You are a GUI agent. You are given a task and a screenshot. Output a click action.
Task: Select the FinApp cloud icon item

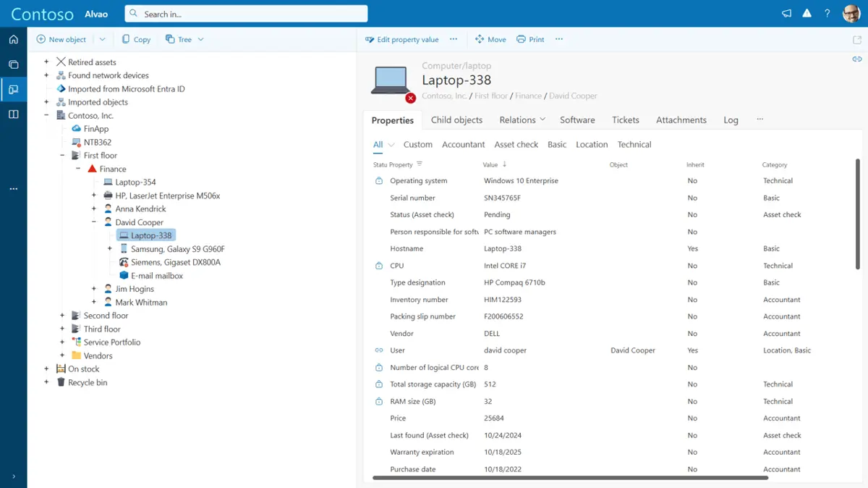point(77,129)
